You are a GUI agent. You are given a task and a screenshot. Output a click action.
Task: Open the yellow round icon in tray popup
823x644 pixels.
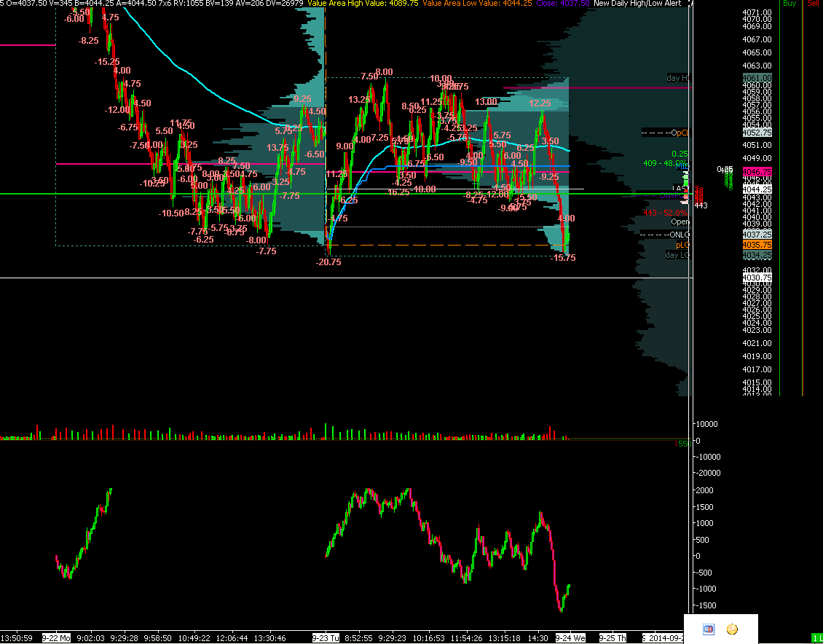click(x=732, y=629)
